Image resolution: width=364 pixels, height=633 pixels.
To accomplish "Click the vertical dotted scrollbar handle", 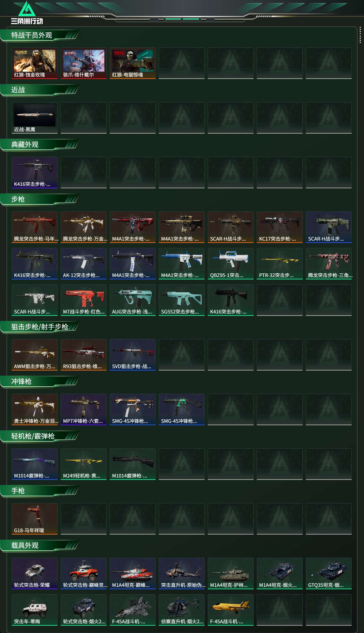I will (360, 35).
